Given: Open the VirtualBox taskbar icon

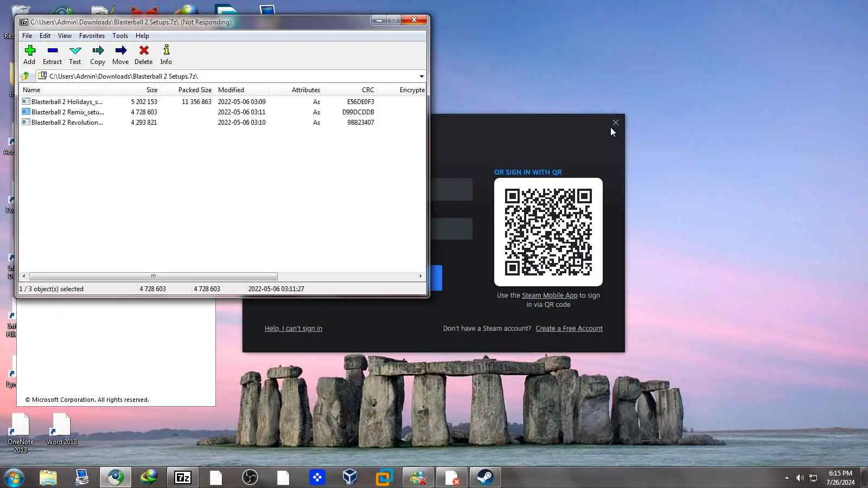Looking at the screenshot, I should click(x=350, y=477).
